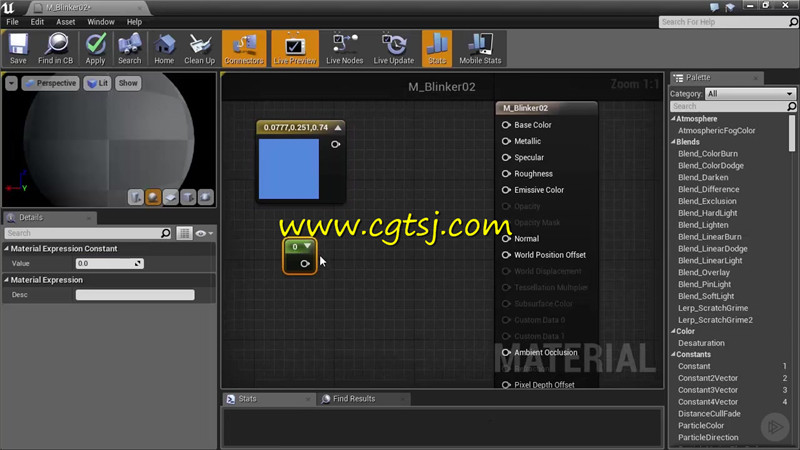Click the Constant3Vector output pin
The image size is (800, 450).
click(335, 144)
